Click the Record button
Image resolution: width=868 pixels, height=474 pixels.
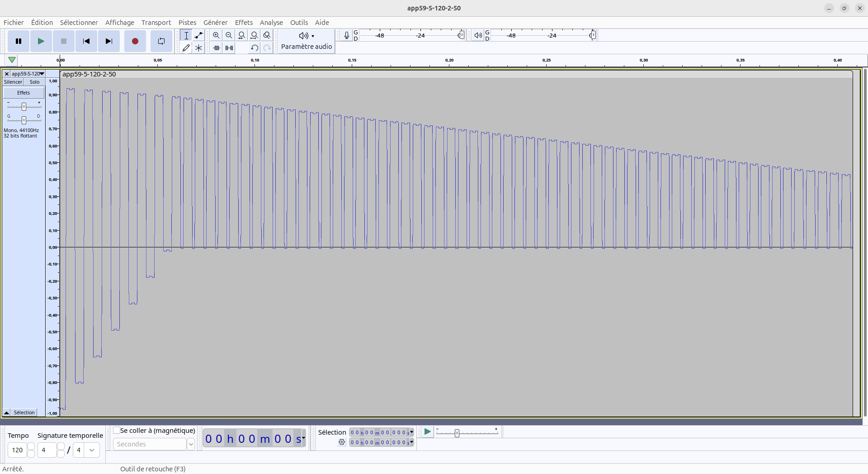[x=135, y=41]
